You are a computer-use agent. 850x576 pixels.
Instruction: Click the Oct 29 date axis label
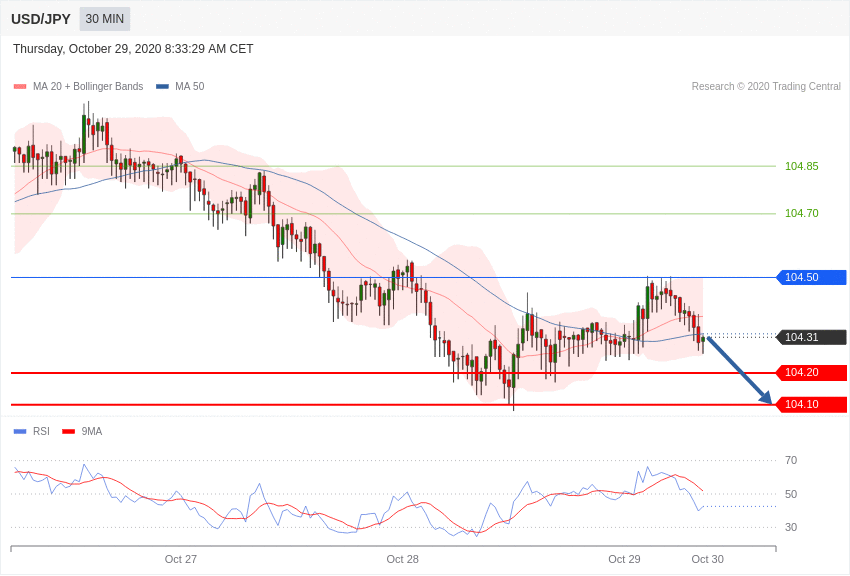pyautogui.click(x=624, y=559)
